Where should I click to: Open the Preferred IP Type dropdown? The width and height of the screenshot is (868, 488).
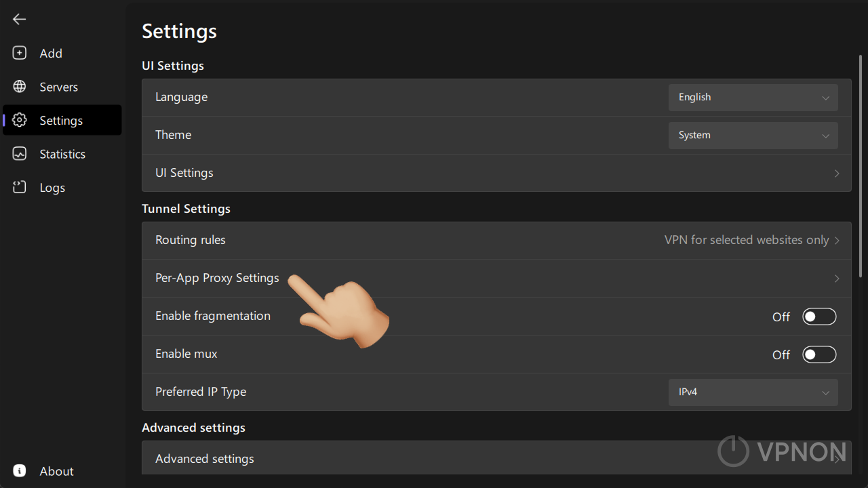point(753,392)
